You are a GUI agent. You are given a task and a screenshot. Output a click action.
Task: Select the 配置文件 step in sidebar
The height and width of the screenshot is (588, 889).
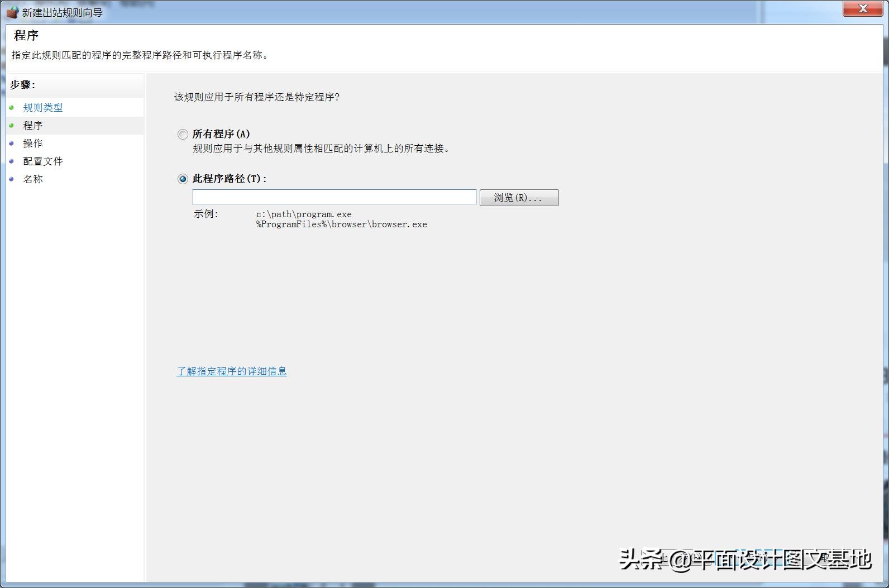coord(43,161)
